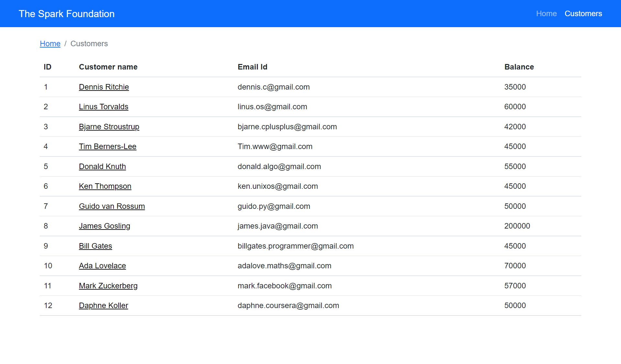The height and width of the screenshot is (364, 621).
Task: Open the Bill Gates customer link
Action: pyautogui.click(x=95, y=246)
